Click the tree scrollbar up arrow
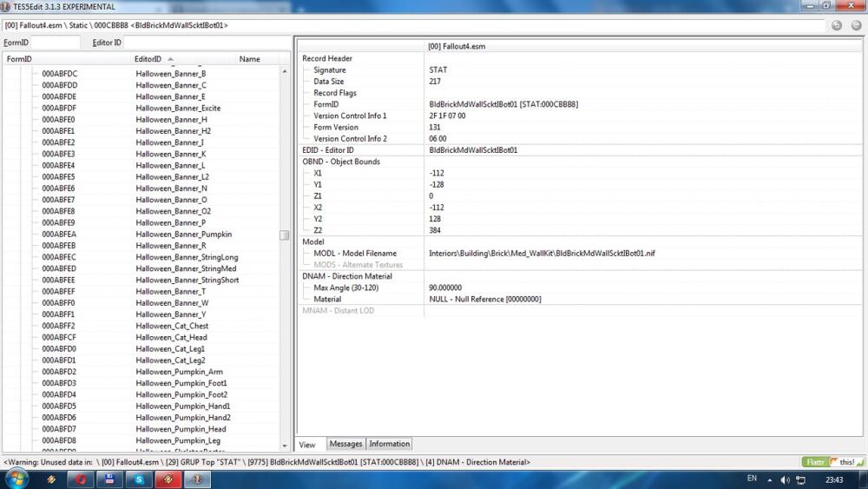The width and height of the screenshot is (868, 489). [285, 71]
